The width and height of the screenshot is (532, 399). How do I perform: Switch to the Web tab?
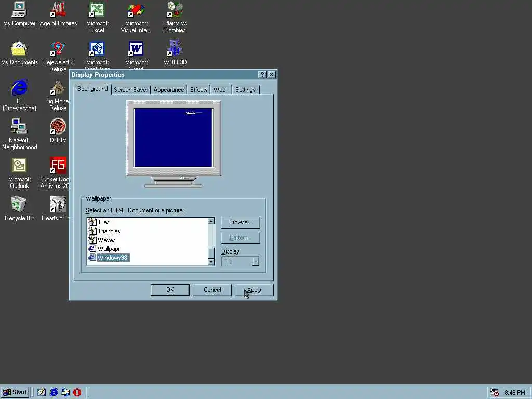pos(220,90)
